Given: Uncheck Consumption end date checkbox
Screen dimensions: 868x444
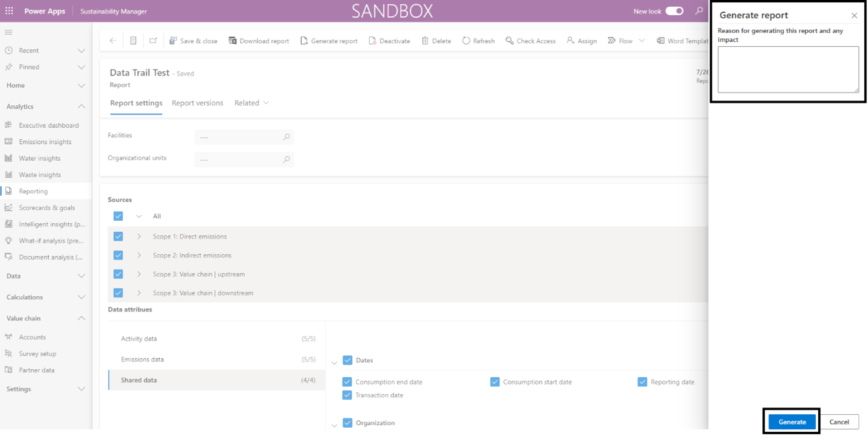Looking at the screenshot, I should coord(347,382).
